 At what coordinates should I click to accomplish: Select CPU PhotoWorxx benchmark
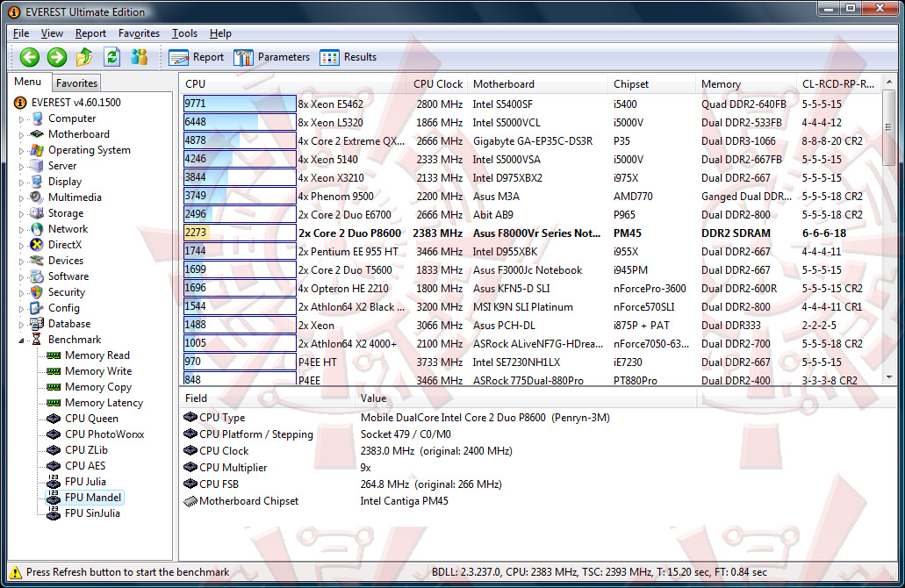[104, 434]
